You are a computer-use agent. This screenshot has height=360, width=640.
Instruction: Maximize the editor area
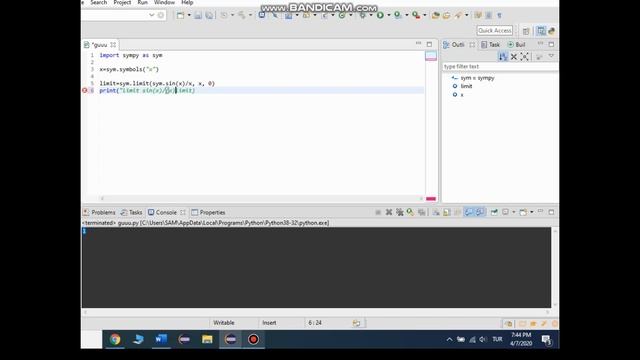429,44
